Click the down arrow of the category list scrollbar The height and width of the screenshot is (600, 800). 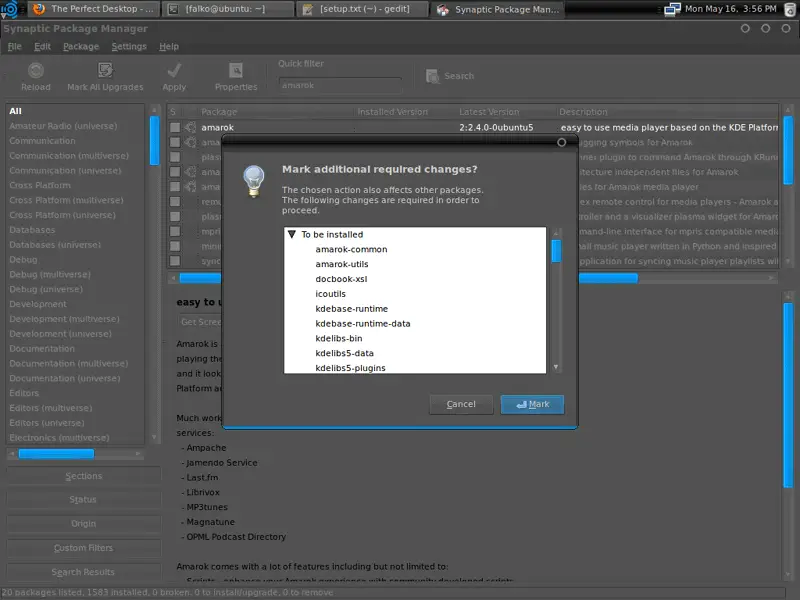(x=154, y=437)
